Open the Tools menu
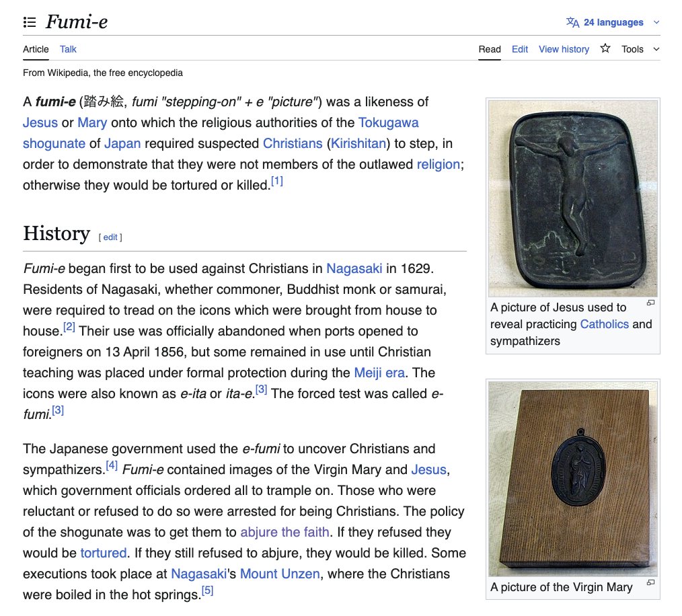 (x=632, y=49)
